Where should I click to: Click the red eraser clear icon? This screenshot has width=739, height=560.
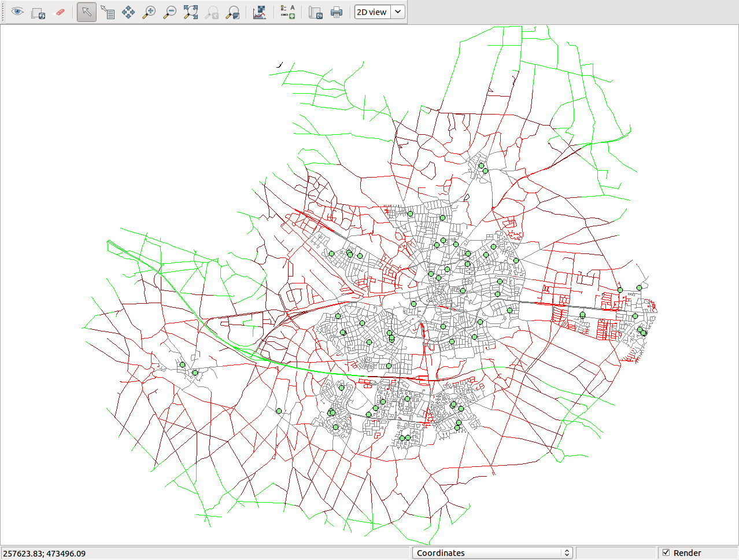tap(59, 12)
